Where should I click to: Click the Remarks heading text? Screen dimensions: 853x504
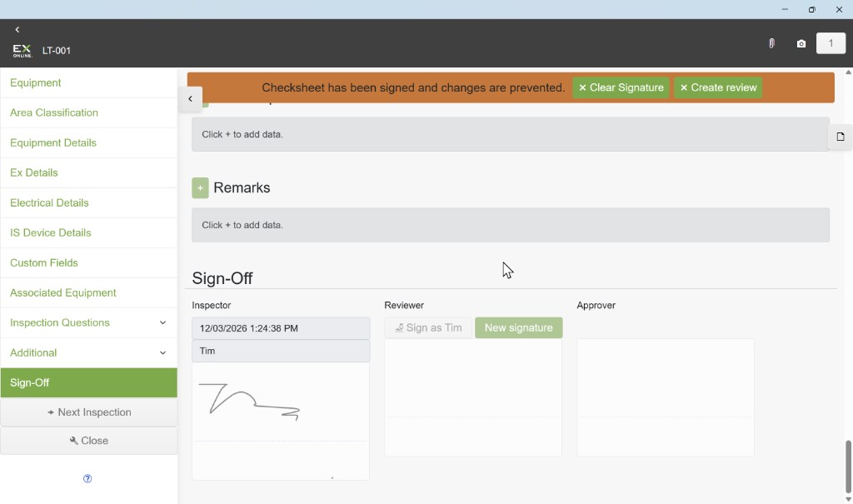242,187
